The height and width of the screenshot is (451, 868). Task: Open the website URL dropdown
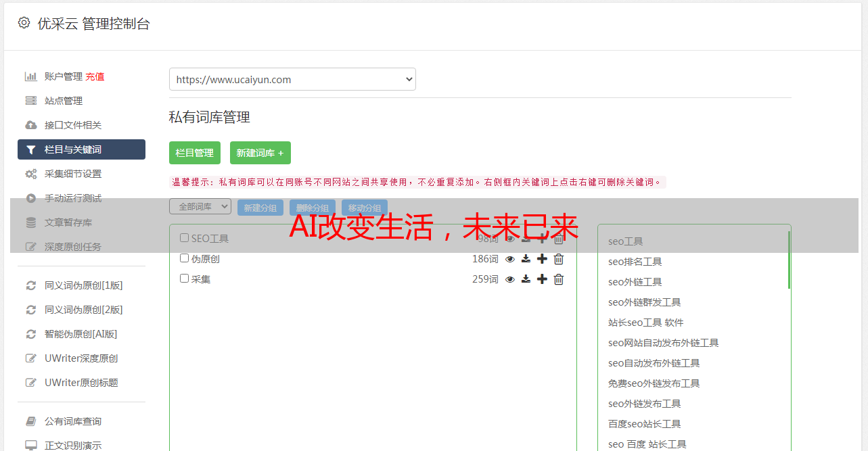pyautogui.click(x=292, y=79)
